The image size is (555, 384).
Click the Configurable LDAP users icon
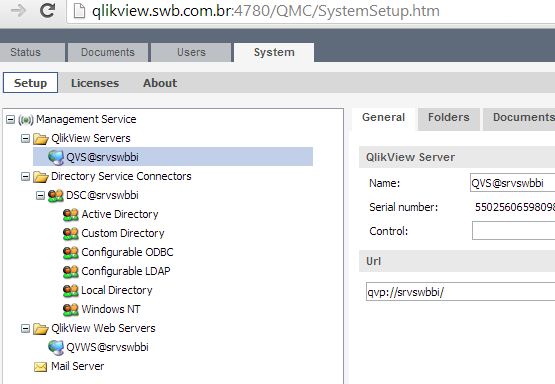tap(70, 272)
